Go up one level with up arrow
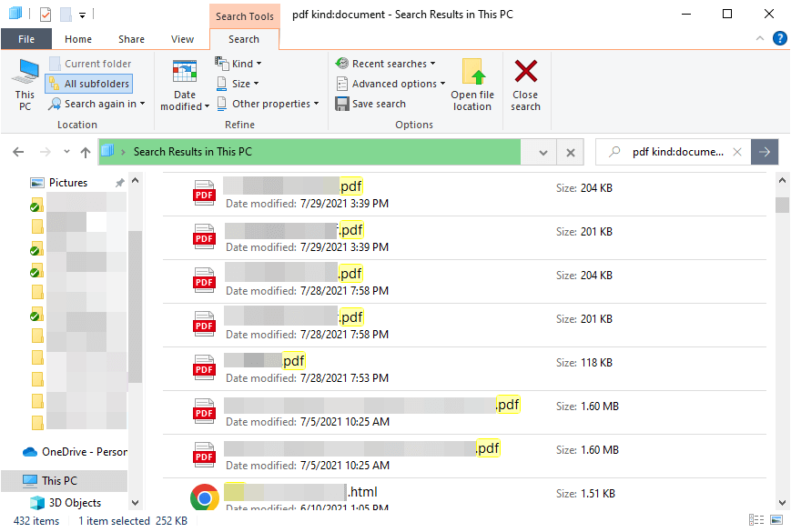The height and width of the screenshot is (532, 791). [x=86, y=152]
